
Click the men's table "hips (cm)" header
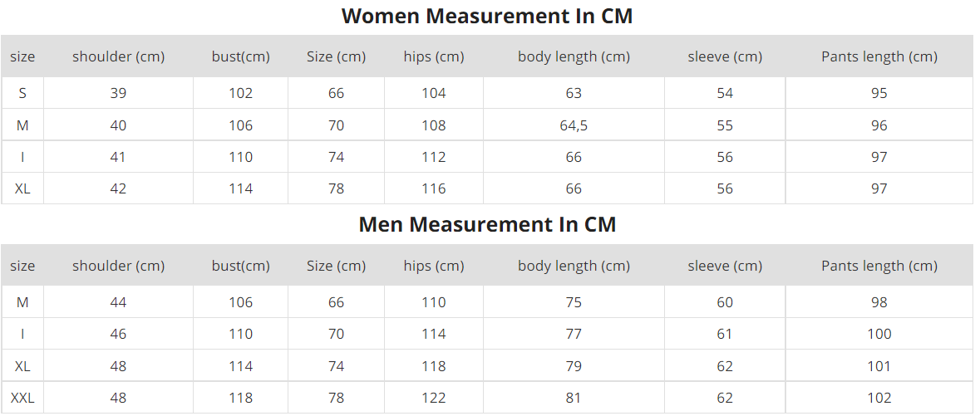[x=433, y=266]
